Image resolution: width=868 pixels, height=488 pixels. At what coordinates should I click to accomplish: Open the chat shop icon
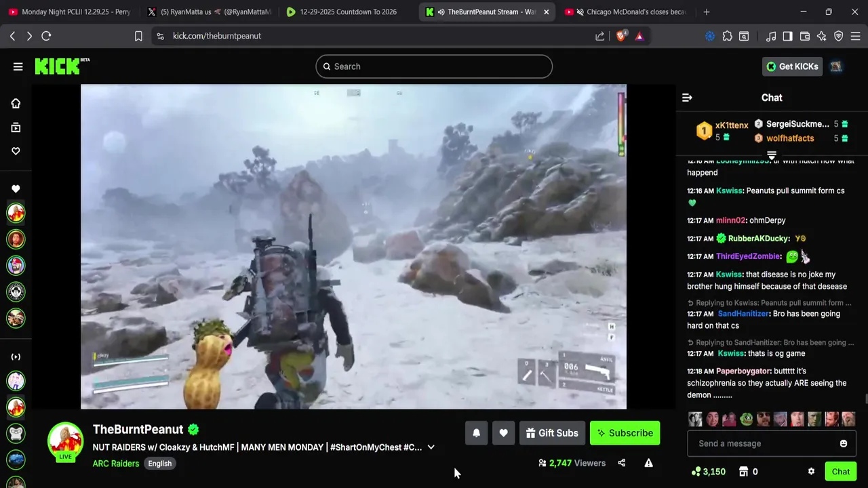click(x=743, y=472)
